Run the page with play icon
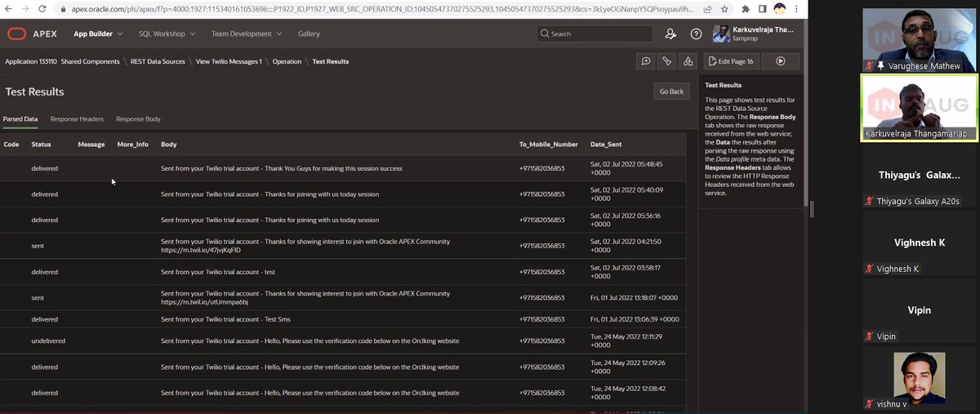 [780, 61]
